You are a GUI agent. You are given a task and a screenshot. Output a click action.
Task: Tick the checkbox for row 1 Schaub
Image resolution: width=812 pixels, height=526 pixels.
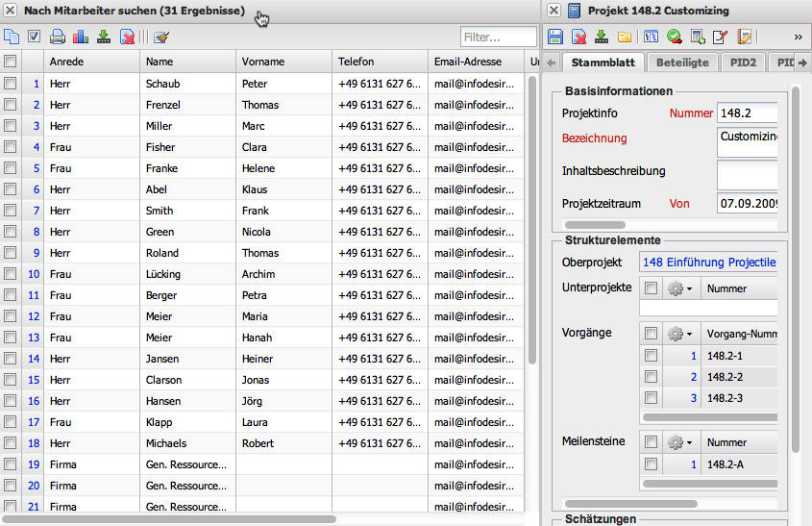click(x=11, y=84)
